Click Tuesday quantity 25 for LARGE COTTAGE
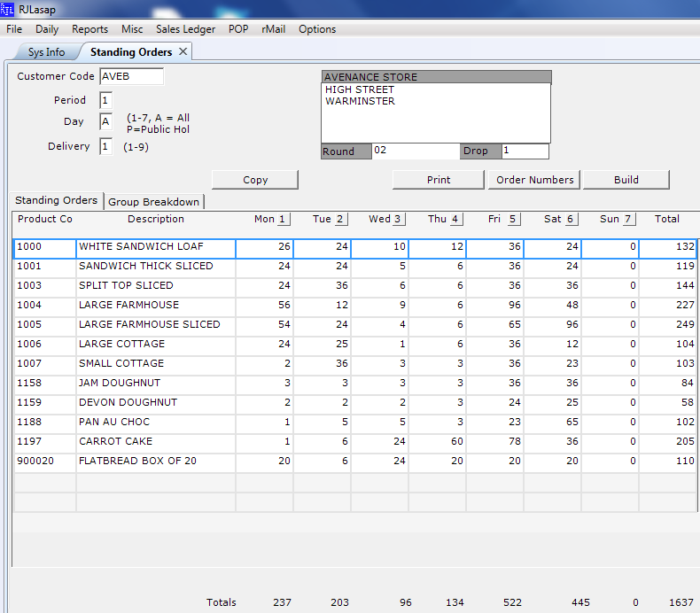The width and height of the screenshot is (700, 613). 323,345
